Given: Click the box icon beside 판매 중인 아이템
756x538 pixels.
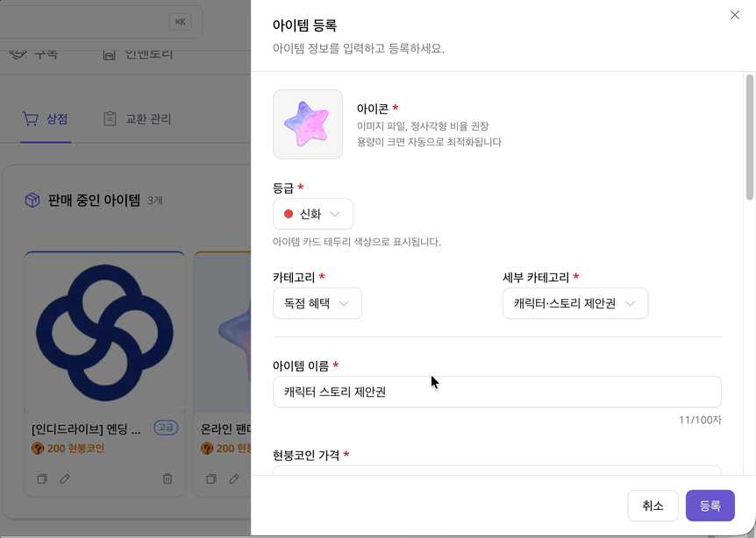Looking at the screenshot, I should click(x=32, y=201).
